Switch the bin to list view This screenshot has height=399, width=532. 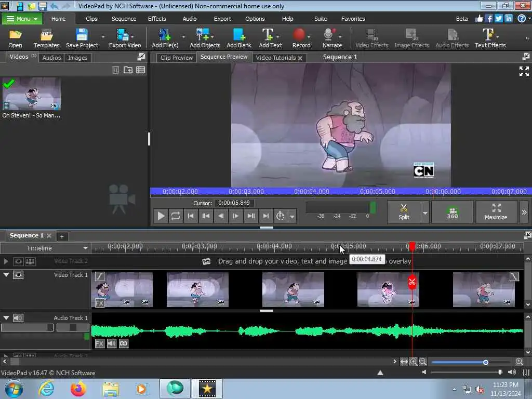coord(140,70)
